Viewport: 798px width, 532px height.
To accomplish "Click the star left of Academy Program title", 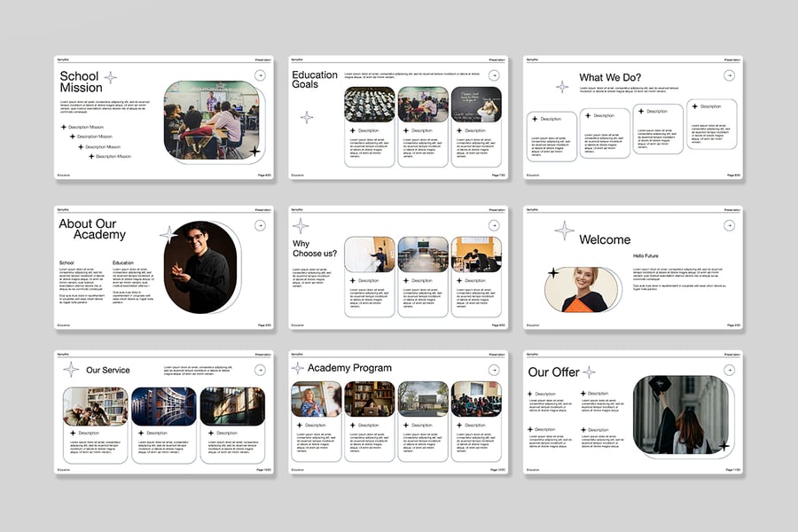I will point(299,368).
